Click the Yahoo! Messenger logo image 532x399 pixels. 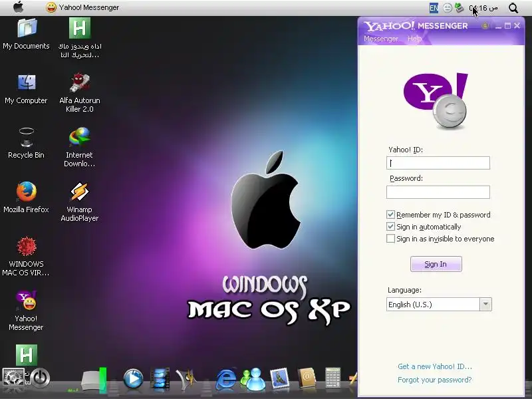click(x=436, y=101)
